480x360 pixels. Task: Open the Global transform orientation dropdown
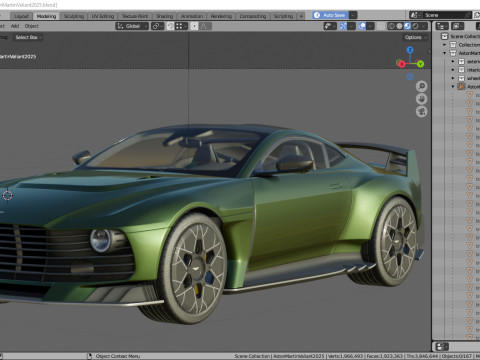point(132,26)
